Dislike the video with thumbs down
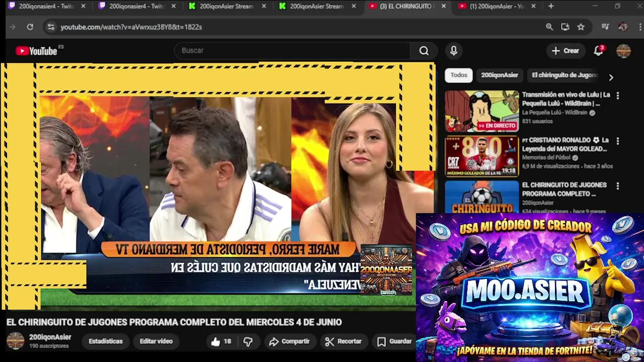The image size is (644, 362). coord(248,341)
